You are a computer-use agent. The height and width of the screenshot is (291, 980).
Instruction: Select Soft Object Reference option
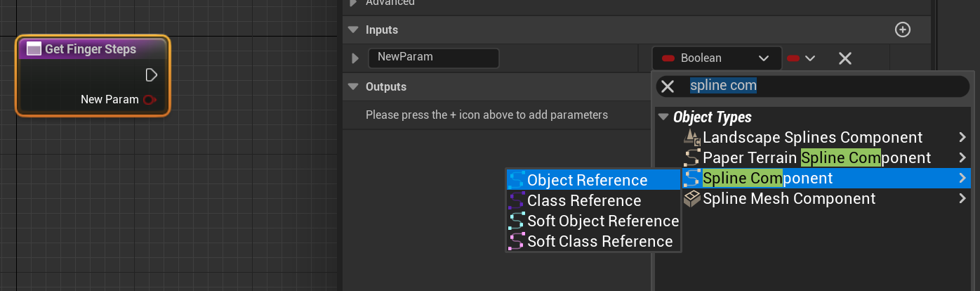(593, 221)
